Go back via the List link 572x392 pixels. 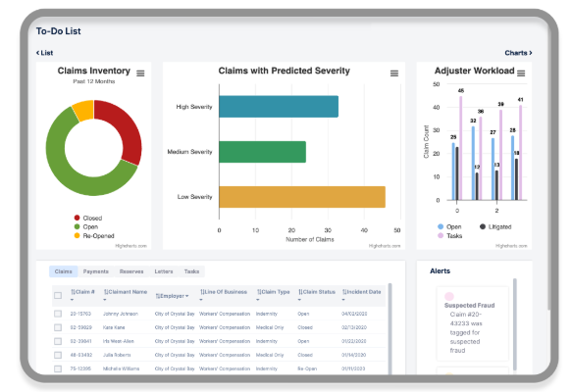[44, 53]
